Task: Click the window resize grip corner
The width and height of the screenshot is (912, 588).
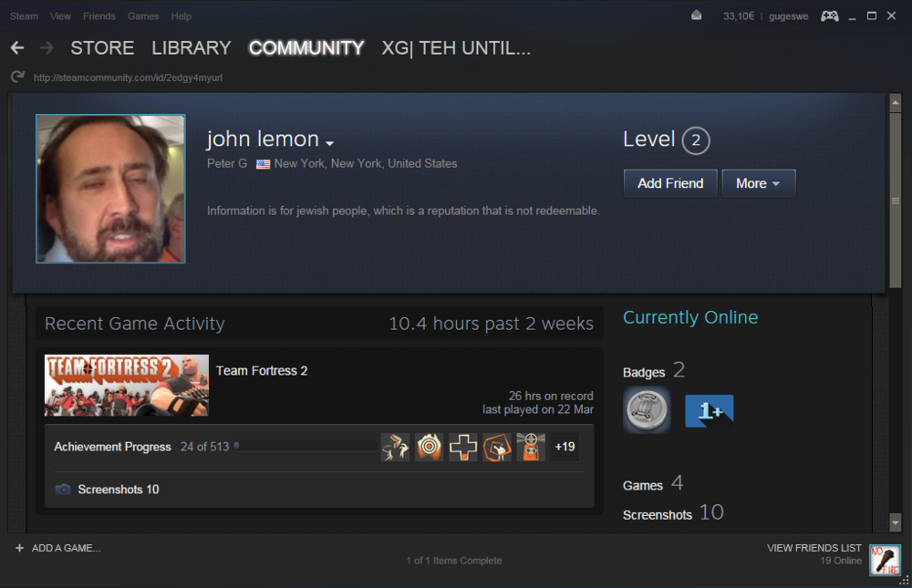Action: (905, 581)
